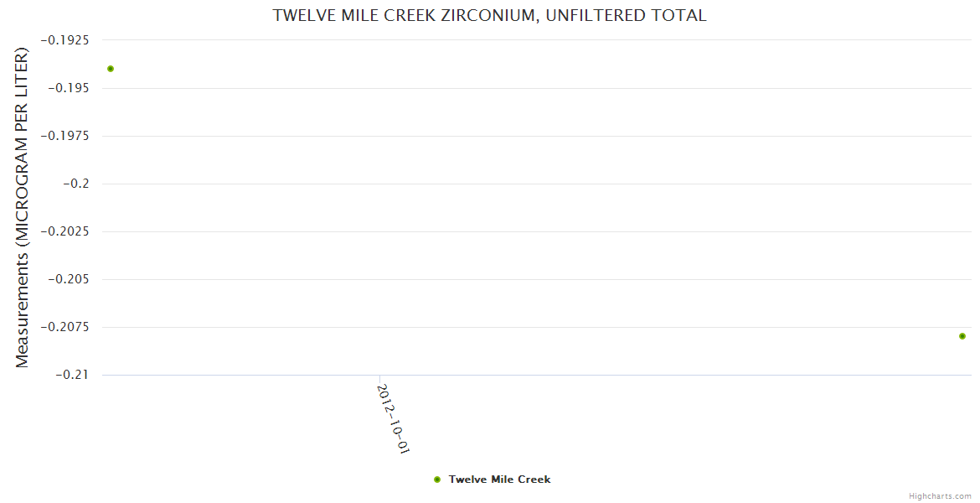Toggle the Twelve Mile Creek series legend label

tap(499, 480)
